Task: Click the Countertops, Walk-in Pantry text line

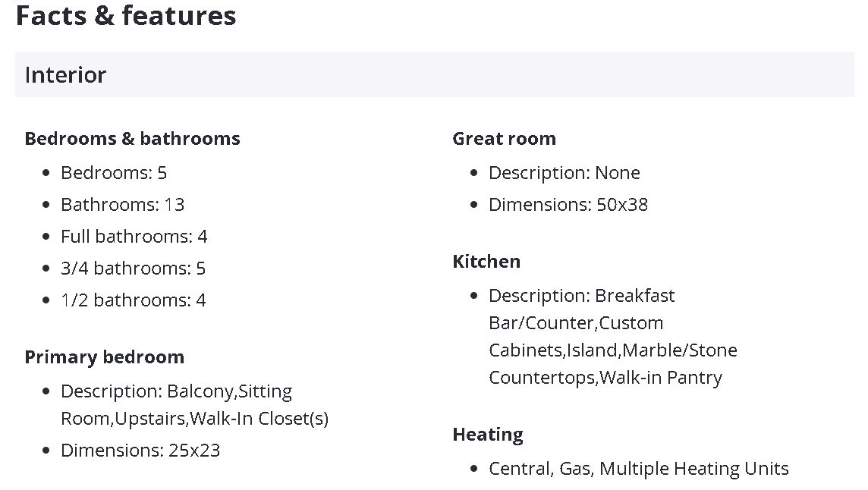Action: 605,378
